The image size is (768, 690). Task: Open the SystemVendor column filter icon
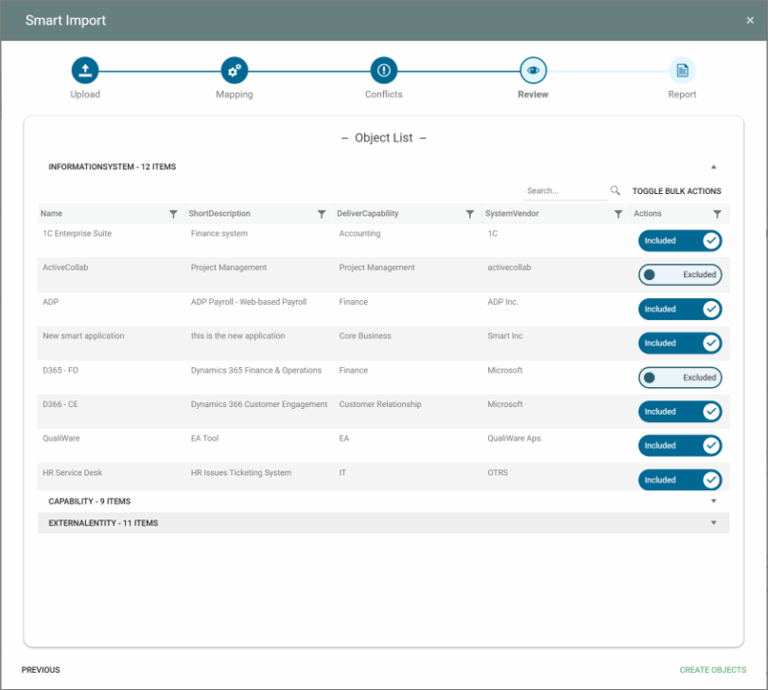(618, 214)
